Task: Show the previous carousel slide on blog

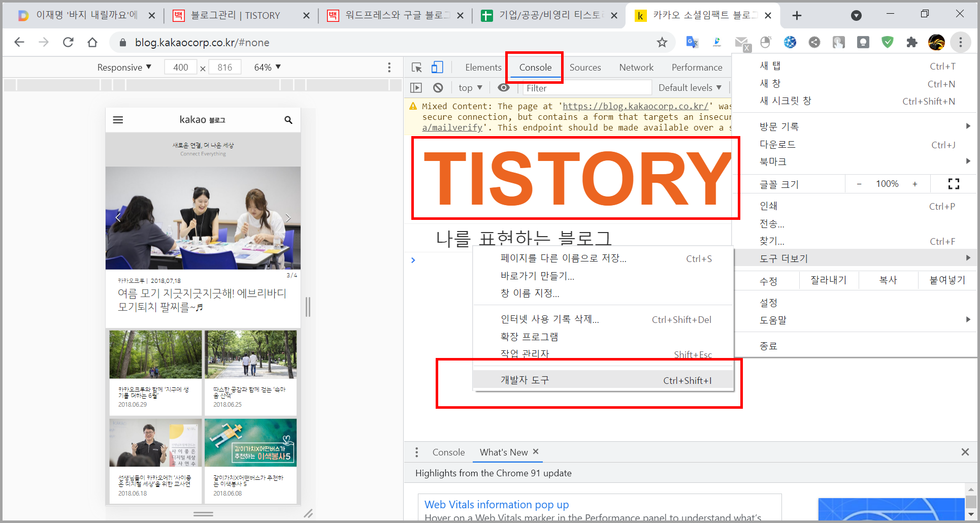Action: [x=118, y=217]
